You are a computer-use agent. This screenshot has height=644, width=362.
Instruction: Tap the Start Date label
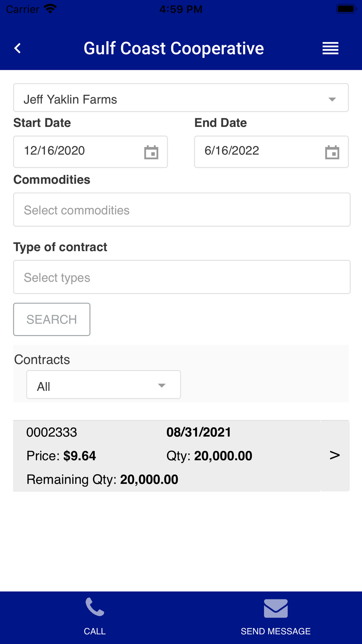42,123
